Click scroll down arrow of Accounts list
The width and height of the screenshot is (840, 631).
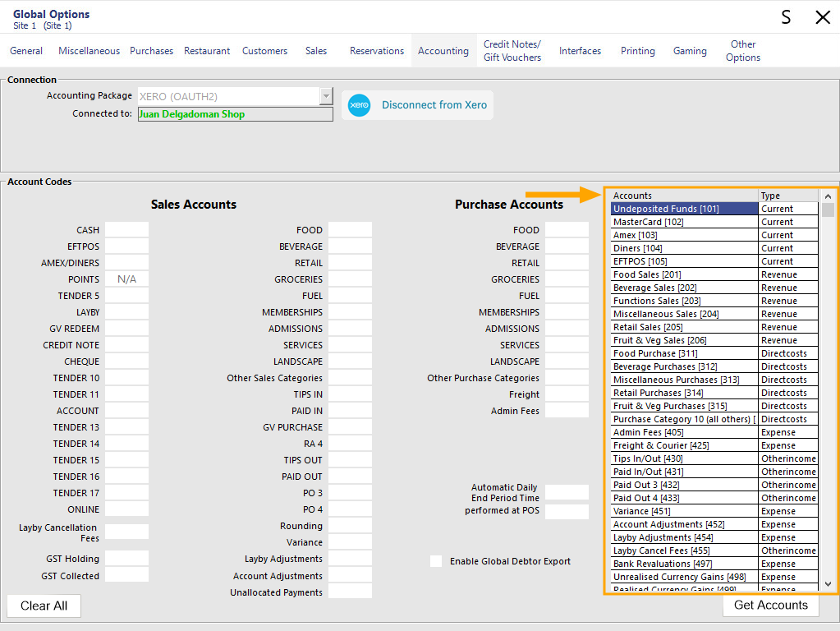coord(828,584)
